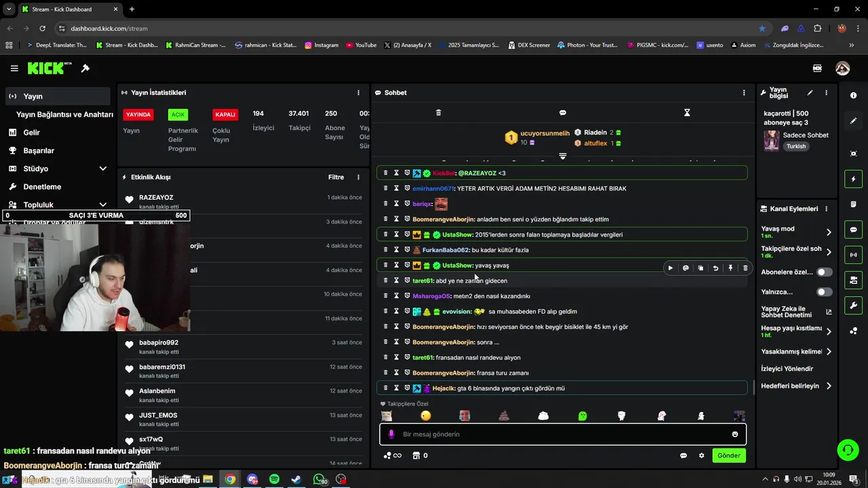Open Sohbet panel three-dot menu
Screen dimensions: 868x488
(x=744, y=93)
